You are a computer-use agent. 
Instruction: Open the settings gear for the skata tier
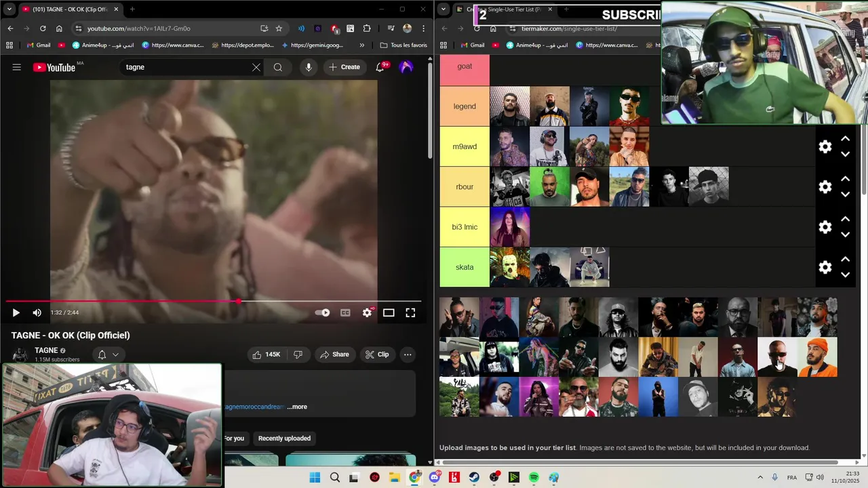coord(825,267)
